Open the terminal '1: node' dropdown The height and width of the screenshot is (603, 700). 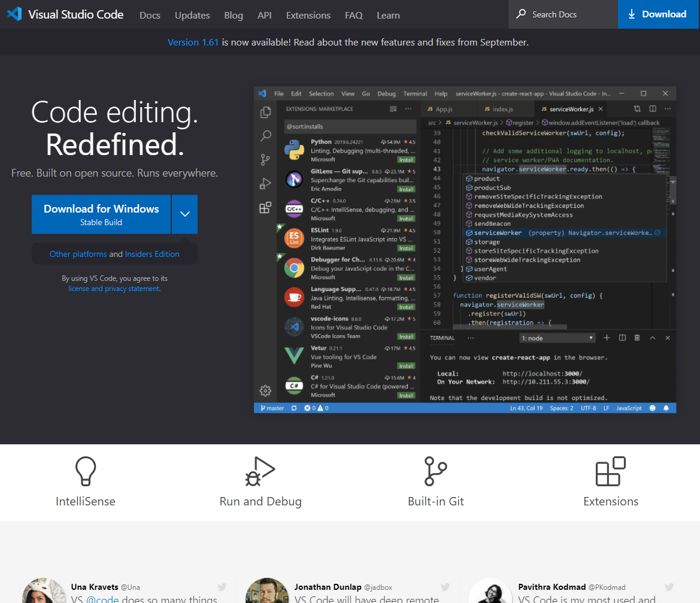pyautogui.click(x=557, y=338)
